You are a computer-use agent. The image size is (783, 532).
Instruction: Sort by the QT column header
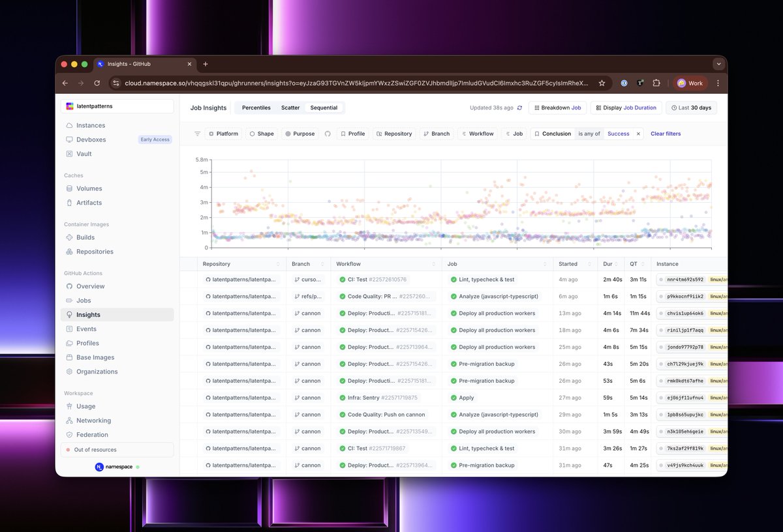coord(637,264)
